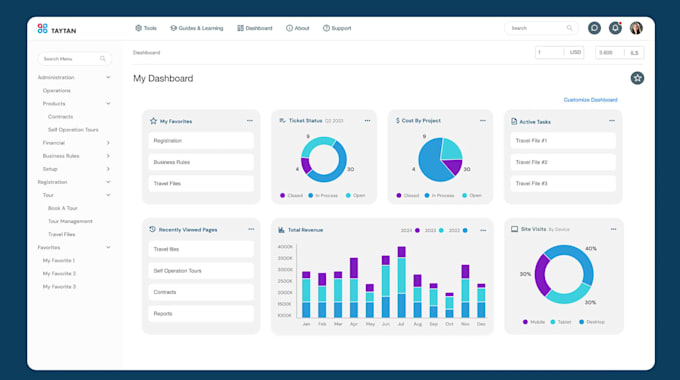This screenshot has width=680, height=380.
Task: Open the Tools menu
Action: tap(146, 28)
